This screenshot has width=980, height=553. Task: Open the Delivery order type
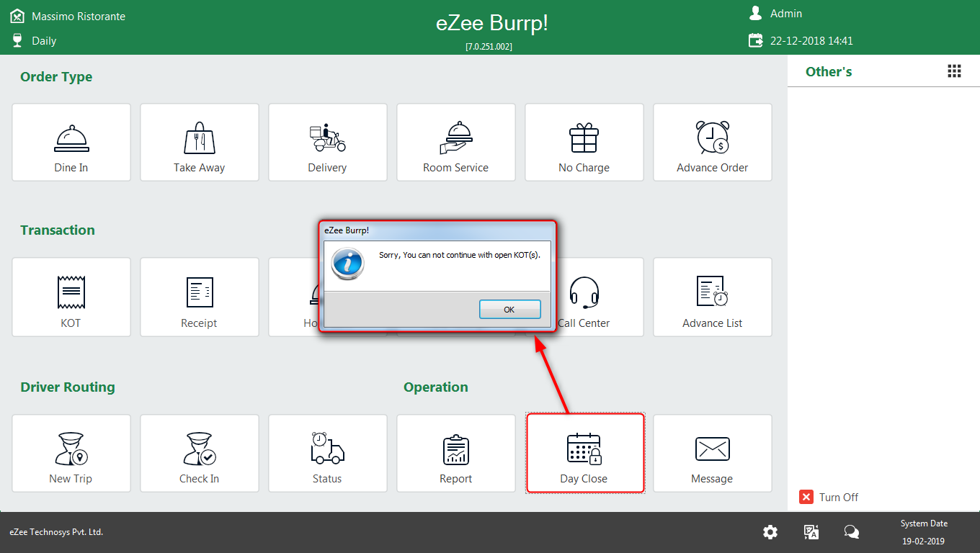click(x=328, y=142)
